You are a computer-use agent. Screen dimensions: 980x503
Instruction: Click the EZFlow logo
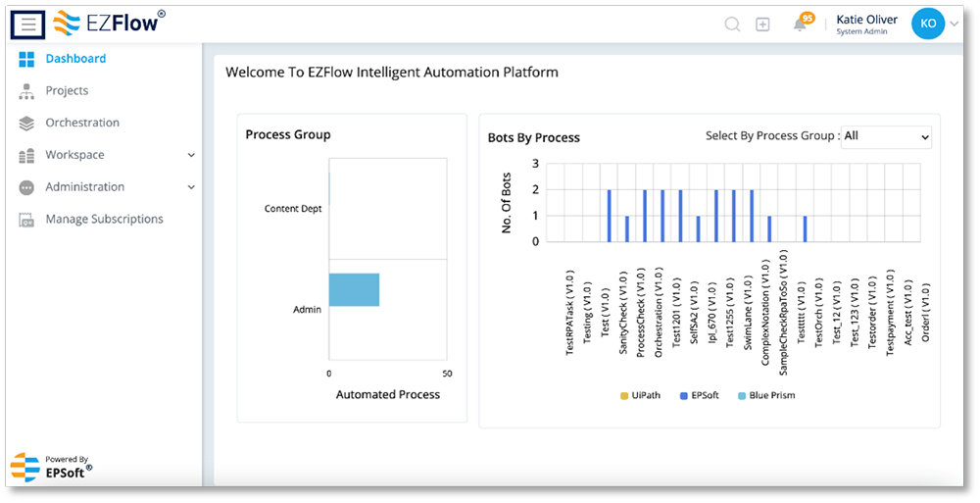tap(110, 24)
